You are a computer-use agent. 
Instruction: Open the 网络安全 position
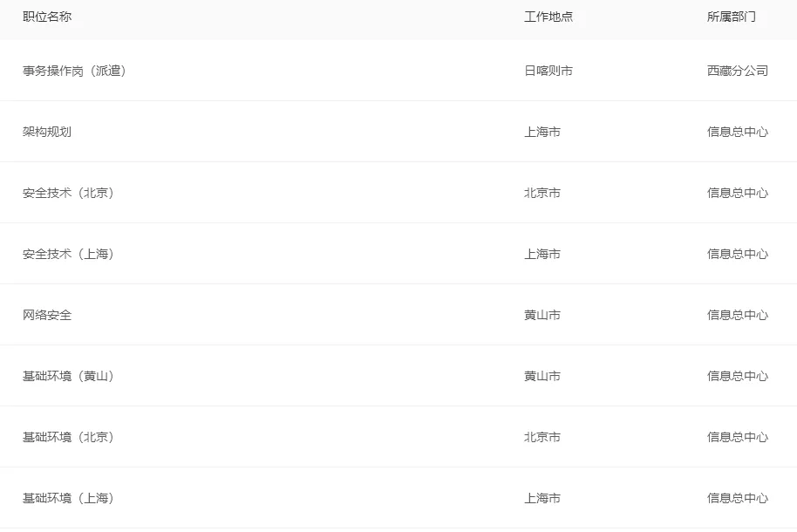47,315
